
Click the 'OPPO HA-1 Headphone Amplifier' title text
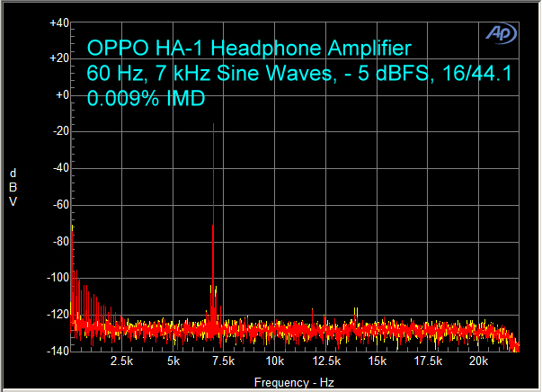coord(249,48)
